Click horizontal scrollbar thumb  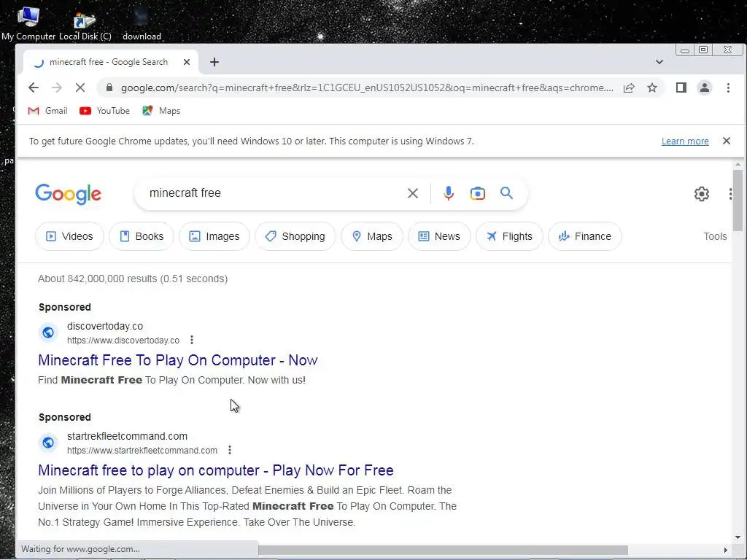point(443,550)
